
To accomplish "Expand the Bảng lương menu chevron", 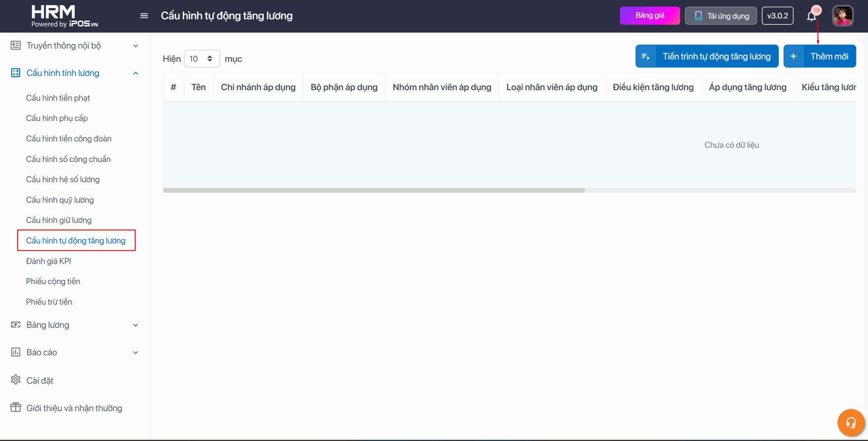I will pos(136,325).
